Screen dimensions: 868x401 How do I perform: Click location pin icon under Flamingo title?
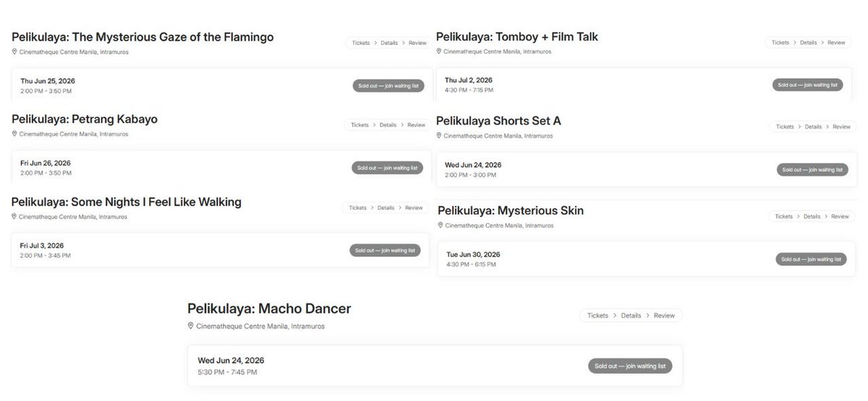click(14, 52)
